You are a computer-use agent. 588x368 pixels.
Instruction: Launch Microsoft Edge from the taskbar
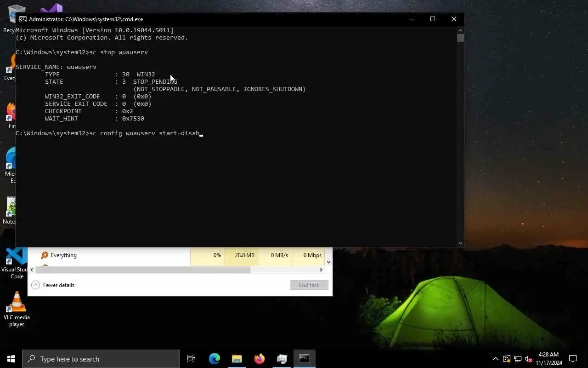pos(215,359)
